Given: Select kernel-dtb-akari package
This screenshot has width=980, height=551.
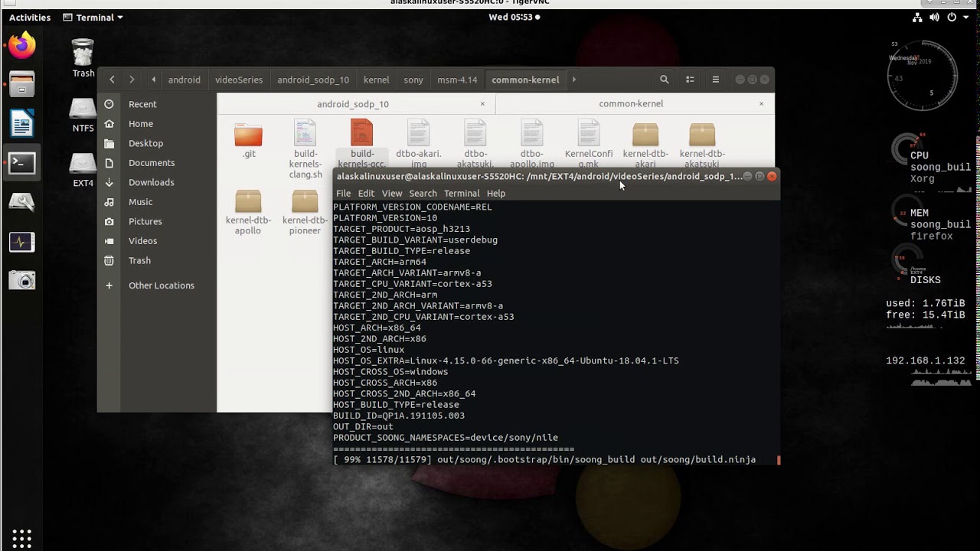Looking at the screenshot, I should pos(645,145).
